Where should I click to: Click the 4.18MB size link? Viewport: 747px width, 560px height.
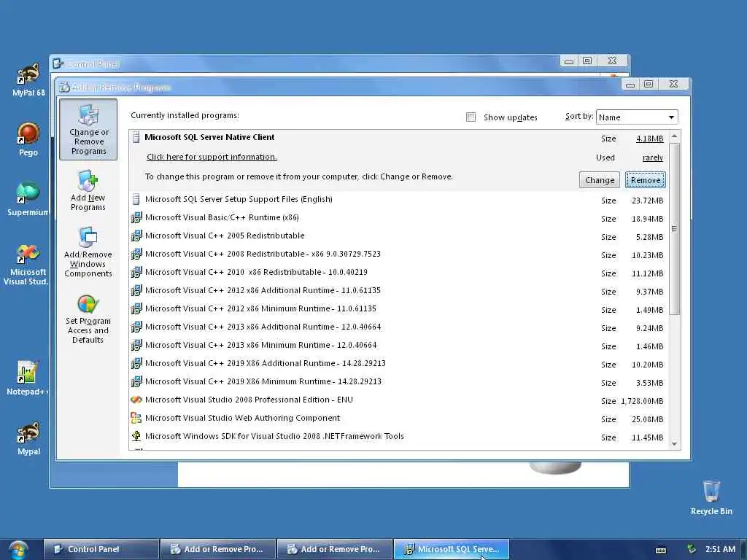[x=649, y=139]
